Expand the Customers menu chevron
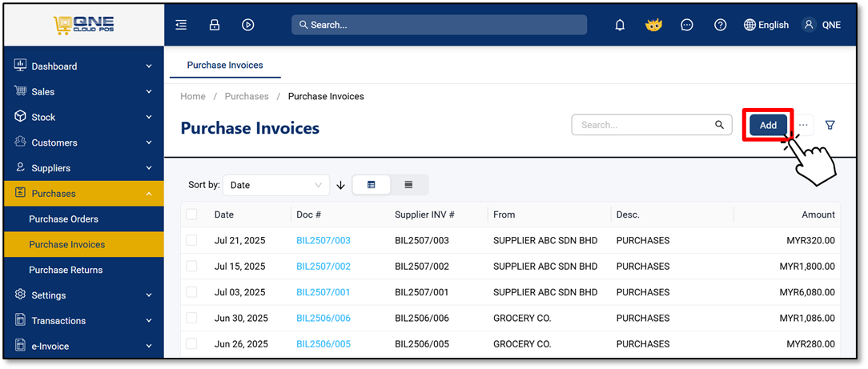The image size is (868, 369). (149, 142)
